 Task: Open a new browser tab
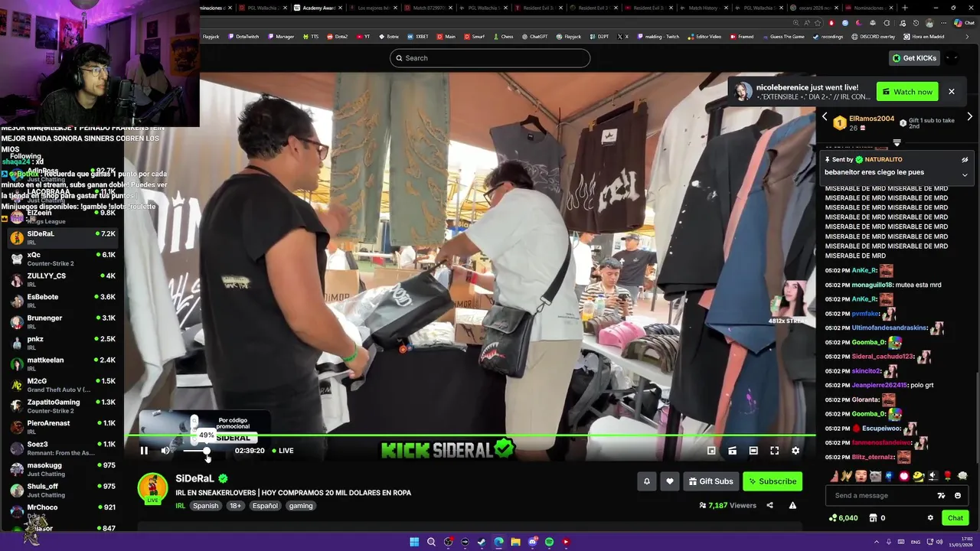point(905,8)
